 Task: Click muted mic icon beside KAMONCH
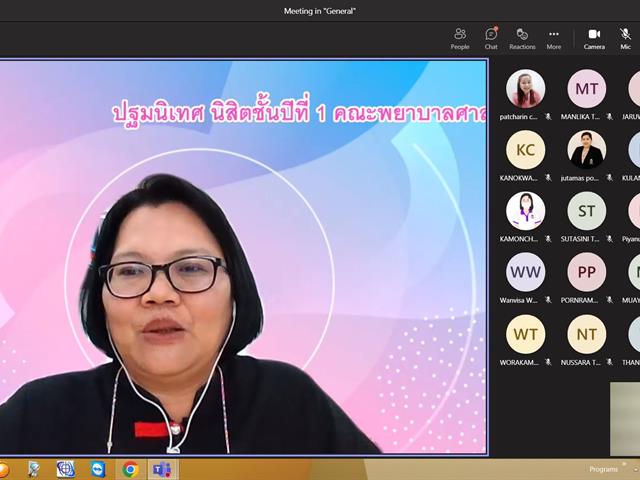coord(548,239)
